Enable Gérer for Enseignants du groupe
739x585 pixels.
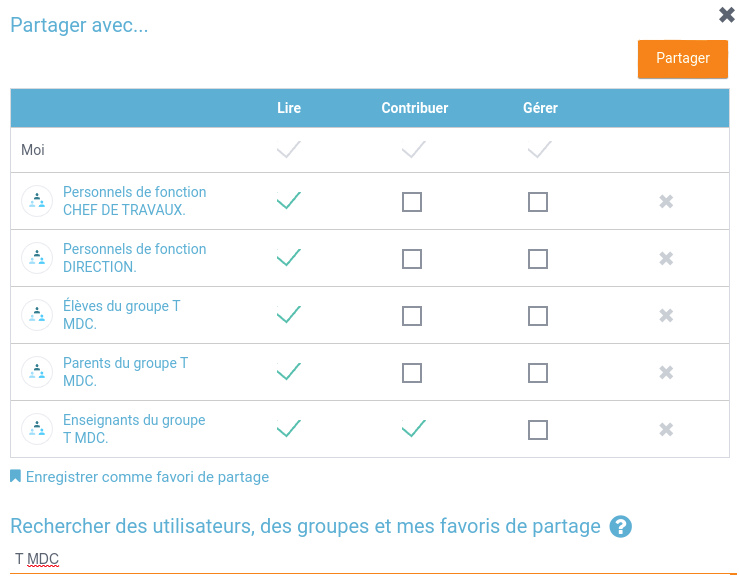538,430
